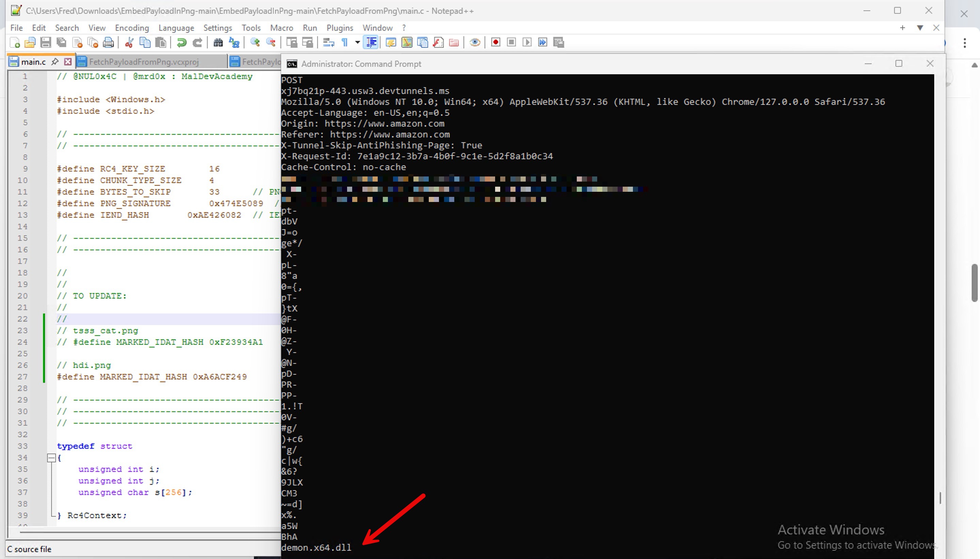Toggle synchronized horizontal scrolling

tap(307, 42)
